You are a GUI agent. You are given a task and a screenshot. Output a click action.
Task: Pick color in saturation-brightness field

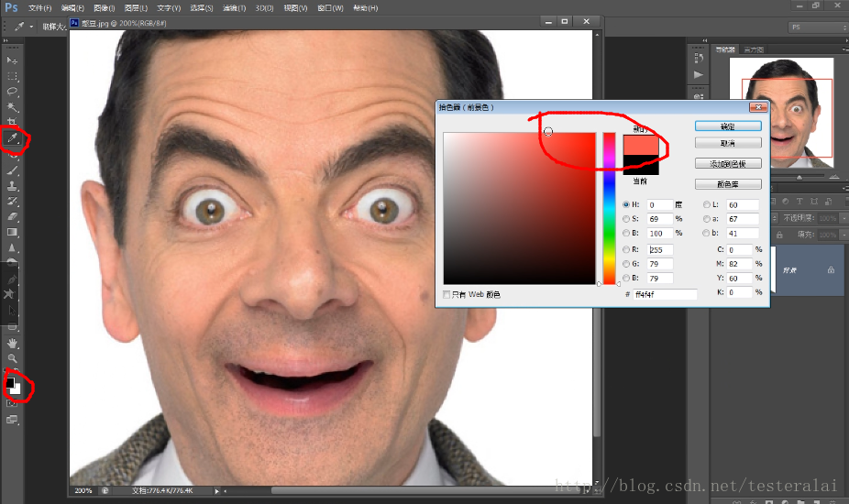519,208
